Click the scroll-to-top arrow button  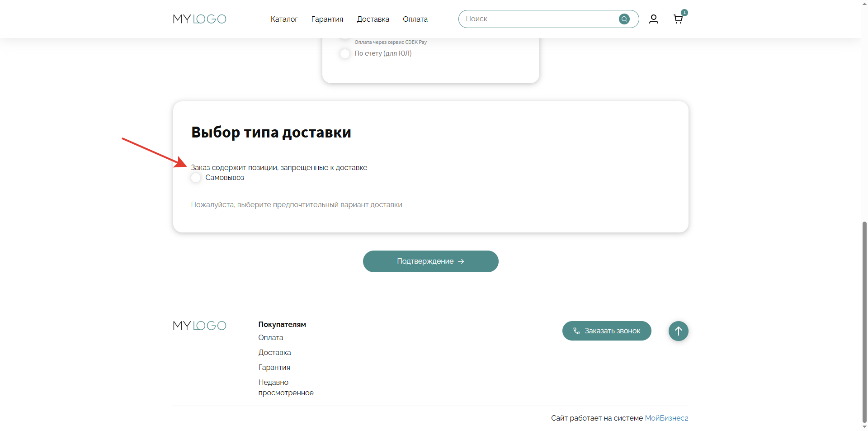[x=678, y=331]
